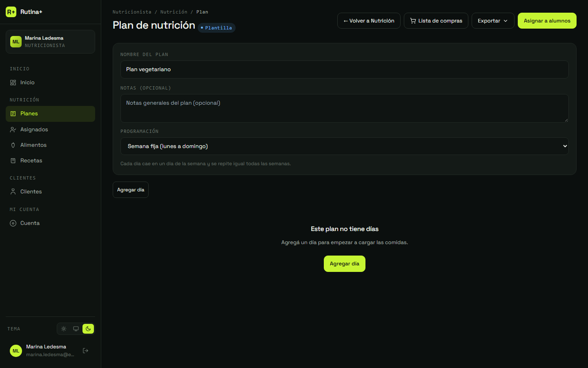Expand the Exportar dropdown

click(493, 21)
